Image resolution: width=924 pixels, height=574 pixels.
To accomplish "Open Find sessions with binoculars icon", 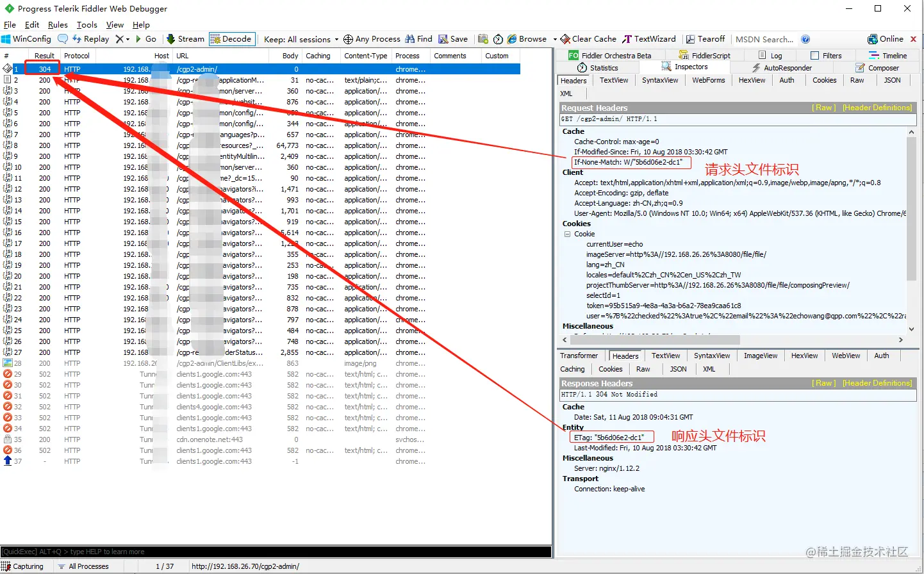I will coord(418,39).
